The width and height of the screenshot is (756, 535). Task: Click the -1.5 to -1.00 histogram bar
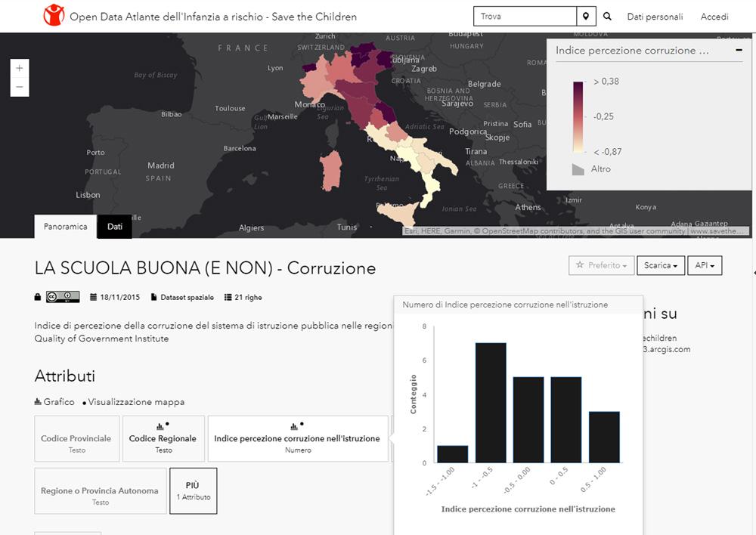click(452, 454)
